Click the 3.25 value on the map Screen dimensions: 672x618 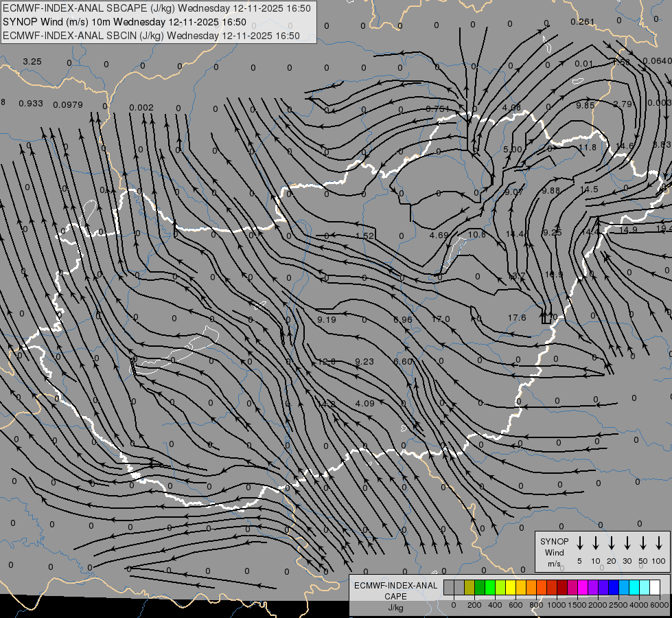tap(32, 61)
